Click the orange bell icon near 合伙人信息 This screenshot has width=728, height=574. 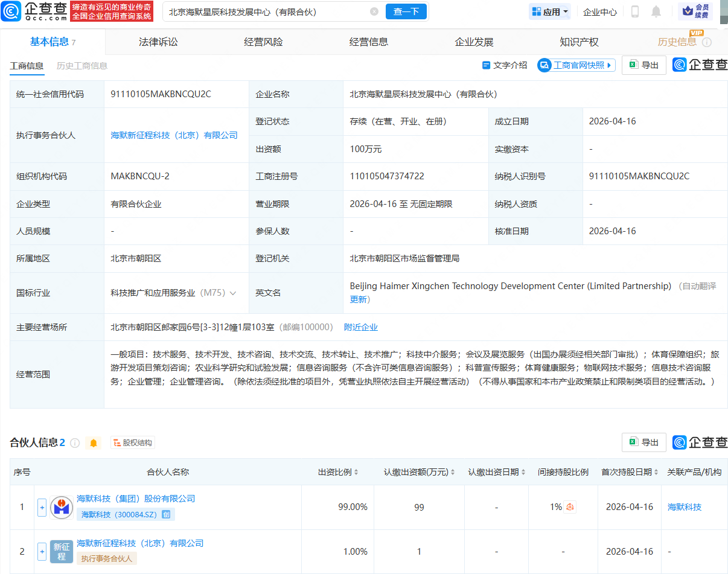click(x=94, y=442)
